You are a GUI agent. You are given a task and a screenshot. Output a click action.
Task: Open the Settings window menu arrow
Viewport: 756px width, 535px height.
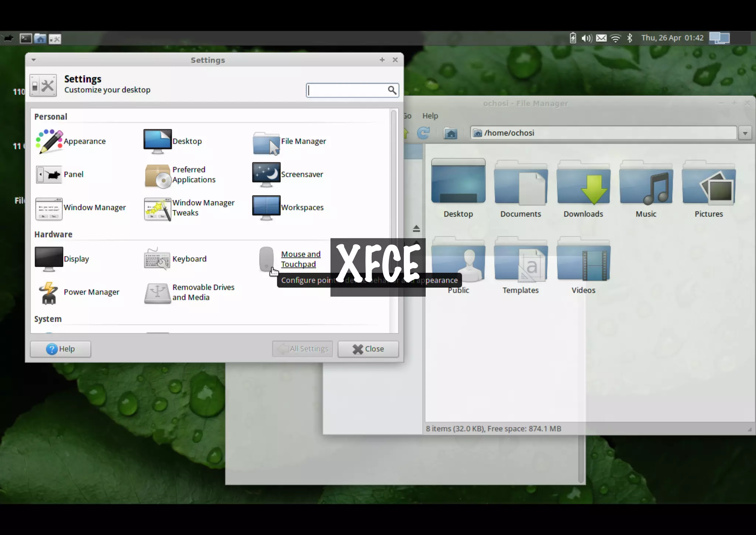[34, 60]
